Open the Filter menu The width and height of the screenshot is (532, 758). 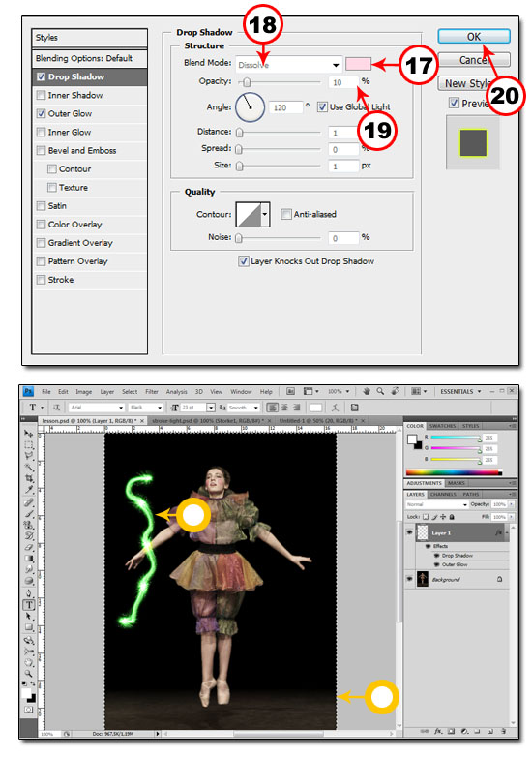(152, 391)
